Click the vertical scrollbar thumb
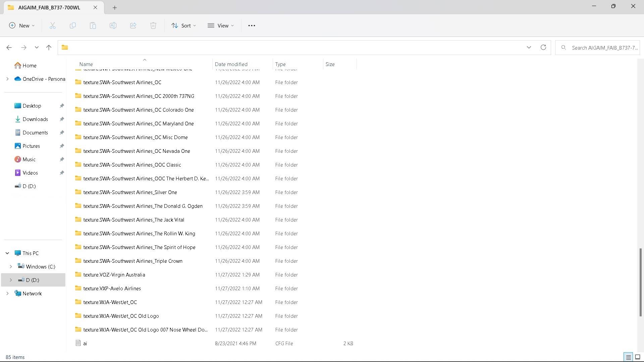 click(640, 282)
